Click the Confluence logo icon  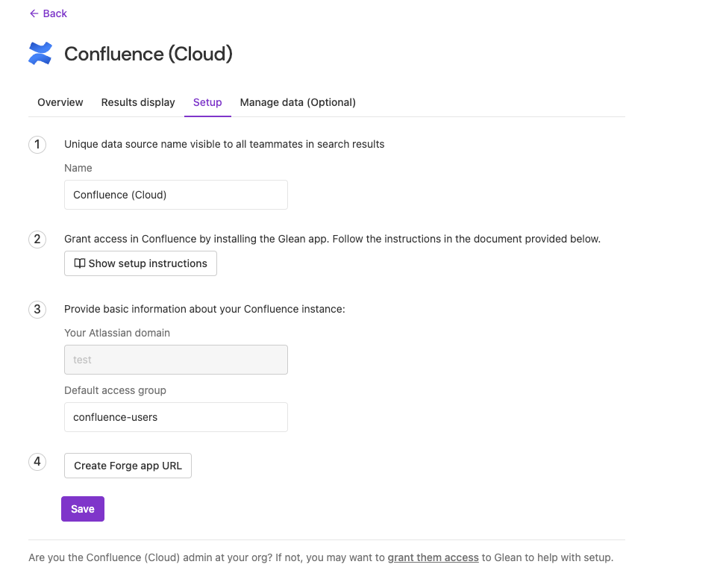(40, 53)
